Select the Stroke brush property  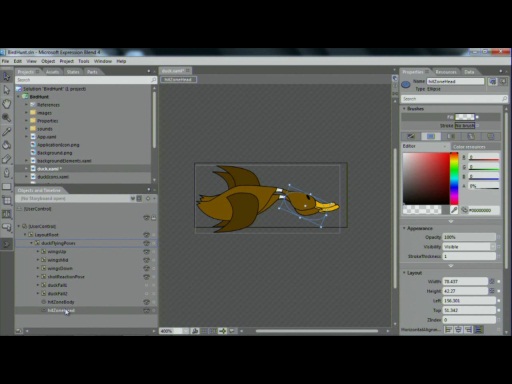click(465, 126)
